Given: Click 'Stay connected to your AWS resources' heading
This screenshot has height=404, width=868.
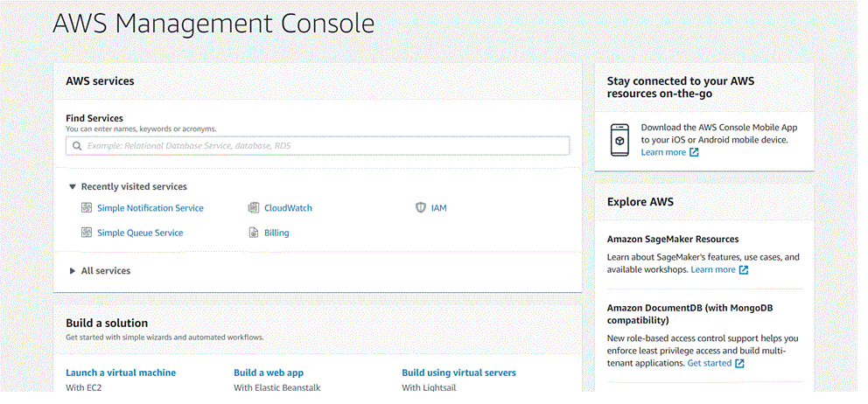Looking at the screenshot, I should 681,87.
